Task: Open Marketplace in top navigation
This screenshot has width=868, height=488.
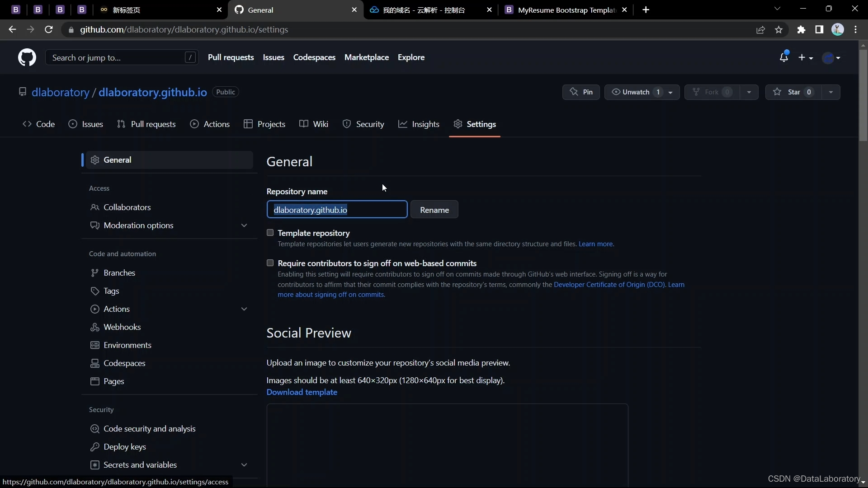Action: coord(367,57)
